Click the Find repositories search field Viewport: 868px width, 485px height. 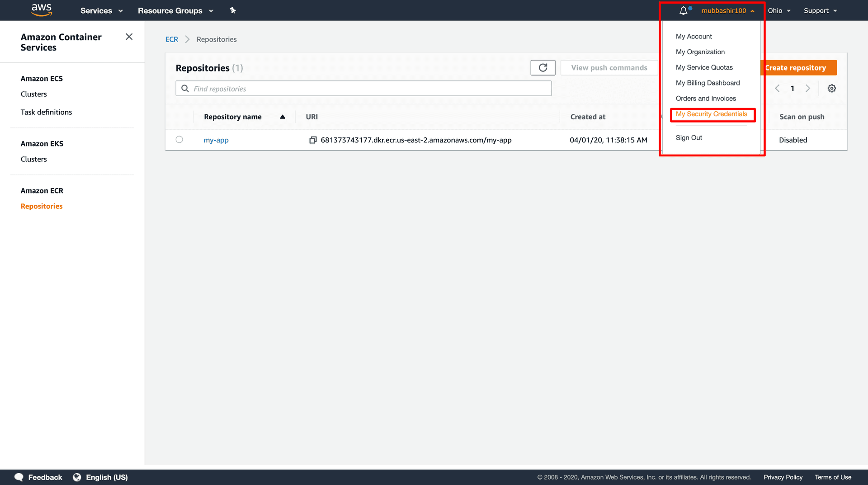point(363,89)
